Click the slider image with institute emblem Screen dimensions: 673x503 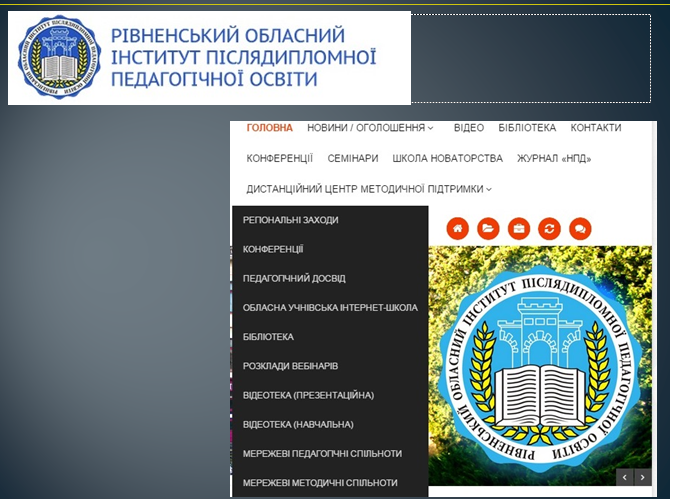pos(540,366)
